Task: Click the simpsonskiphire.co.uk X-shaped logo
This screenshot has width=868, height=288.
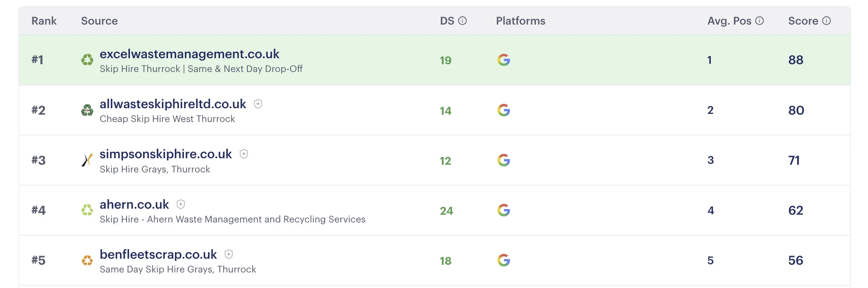Action: [86, 160]
